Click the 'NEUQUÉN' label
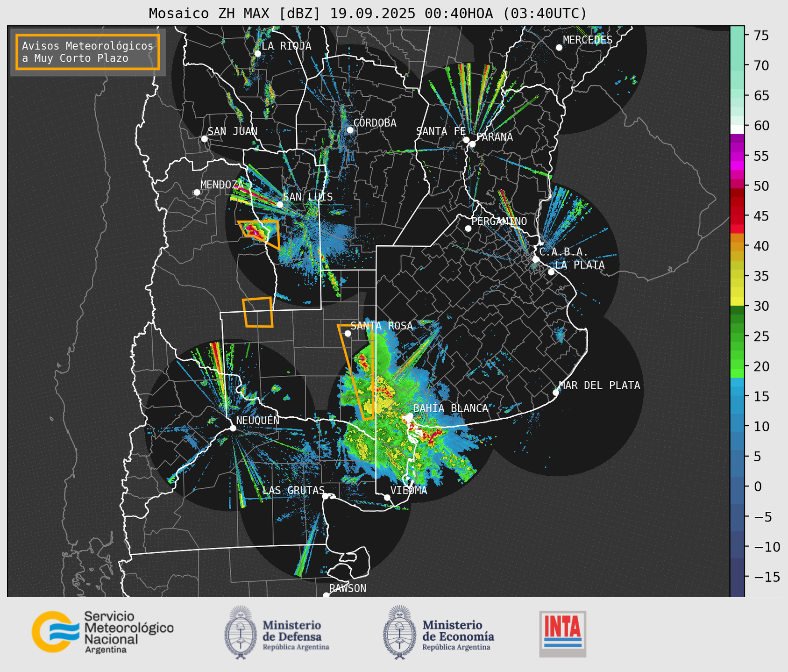788x672 pixels. (258, 421)
